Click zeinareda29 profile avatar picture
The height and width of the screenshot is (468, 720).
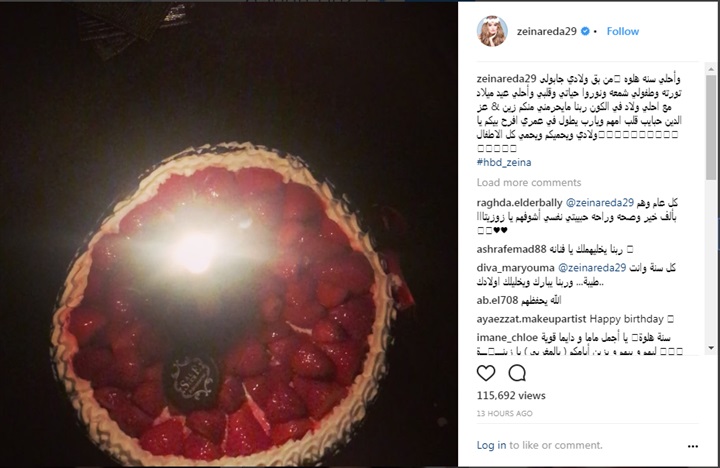[492, 31]
